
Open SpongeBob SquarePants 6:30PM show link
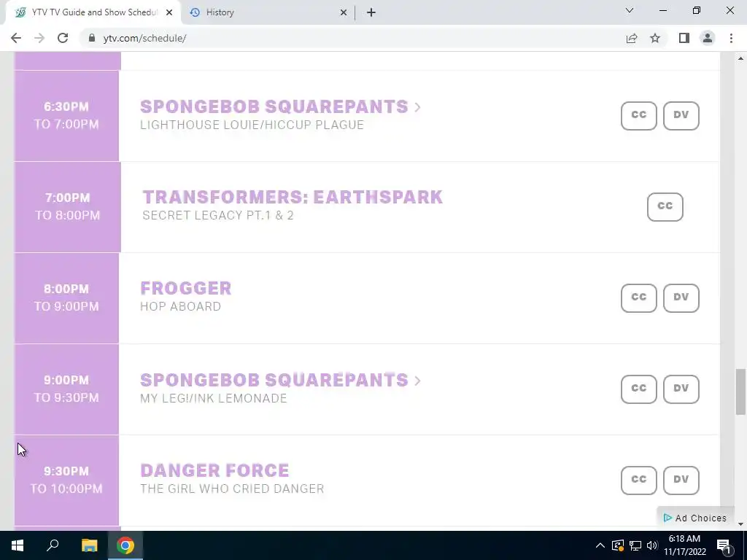point(274,106)
